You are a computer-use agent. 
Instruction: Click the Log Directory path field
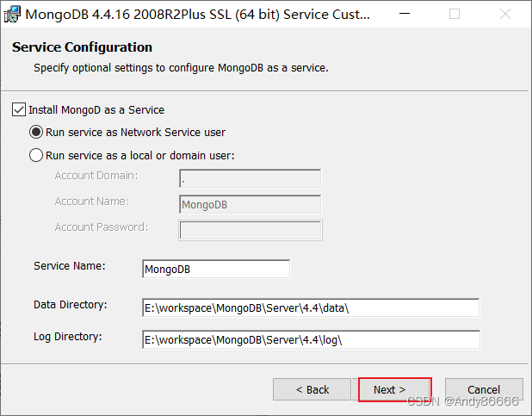click(x=310, y=339)
